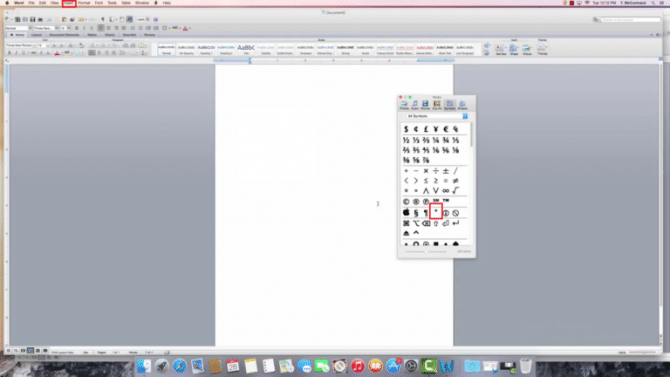Insert the not-equal symbol
This screenshot has height=377, width=670.
455,181
